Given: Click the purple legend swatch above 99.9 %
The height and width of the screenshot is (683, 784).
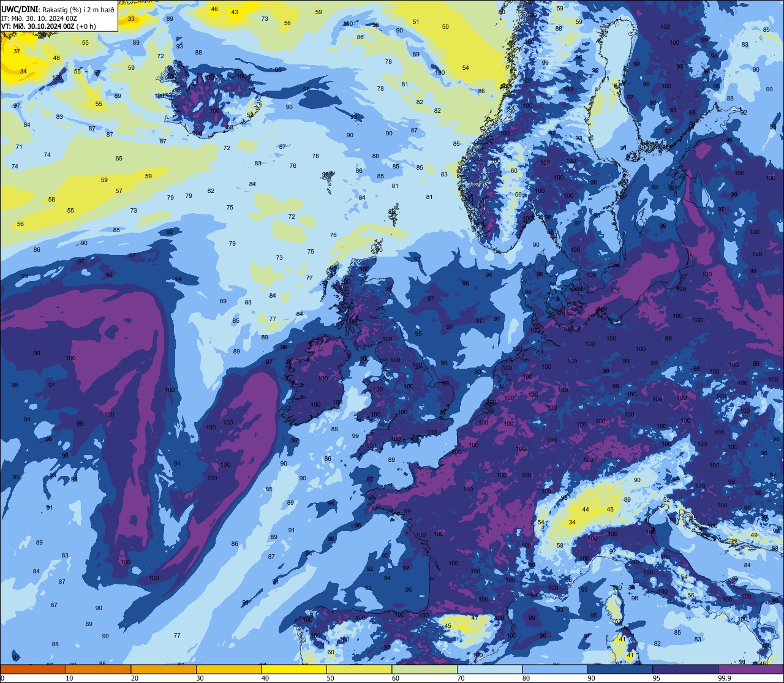Looking at the screenshot, I should click(x=751, y=669).
